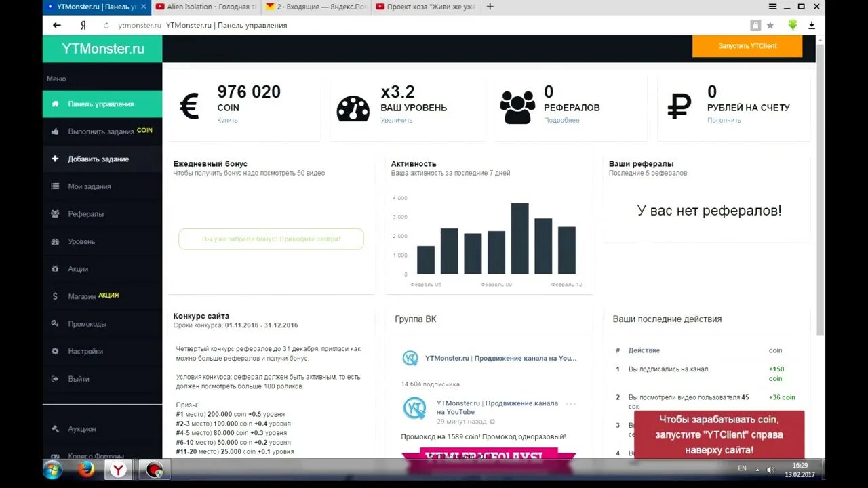
Task: Click the YTMonster.ru logo header
Action: pos(102,49)
